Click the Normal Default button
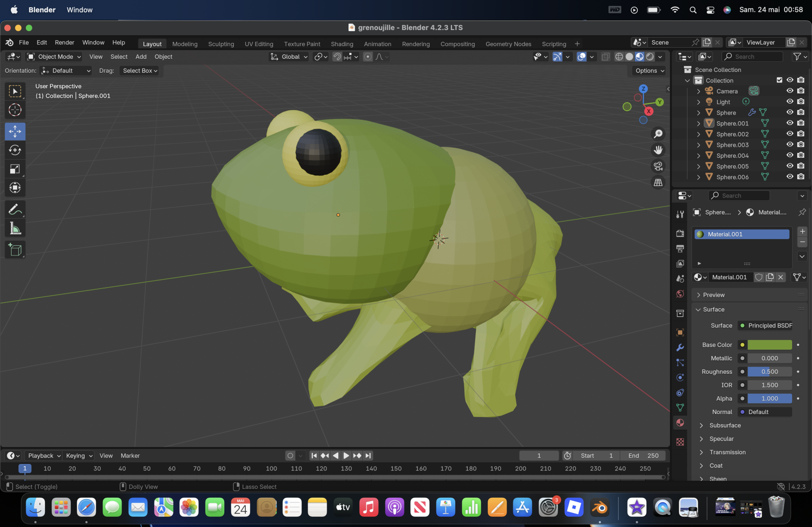The width and height of the screenshot is (812, 527). 765,412
